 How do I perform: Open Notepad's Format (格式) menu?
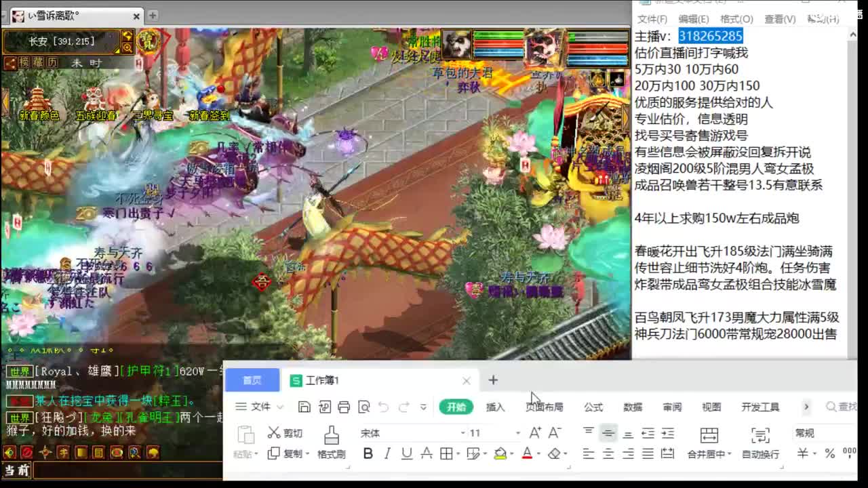736,19
